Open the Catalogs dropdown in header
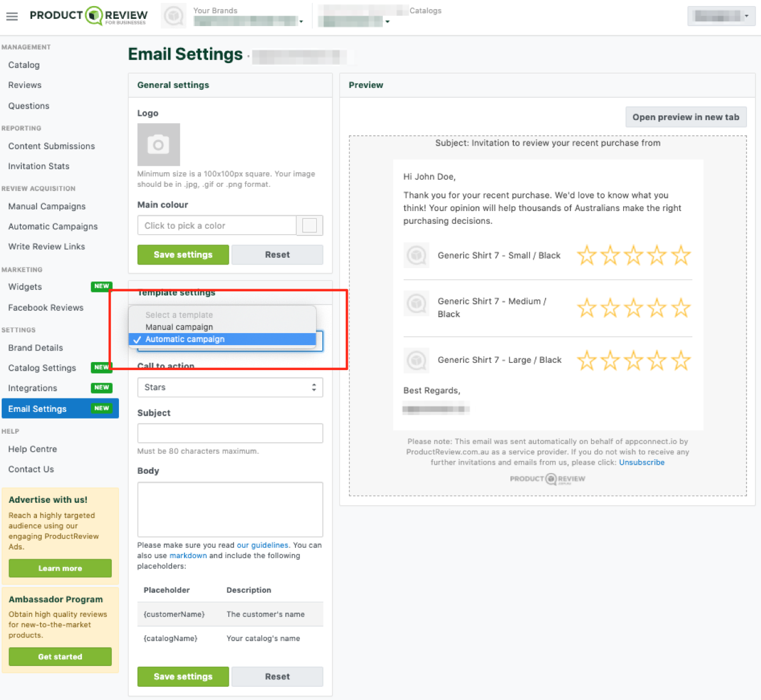 point(356,21)
